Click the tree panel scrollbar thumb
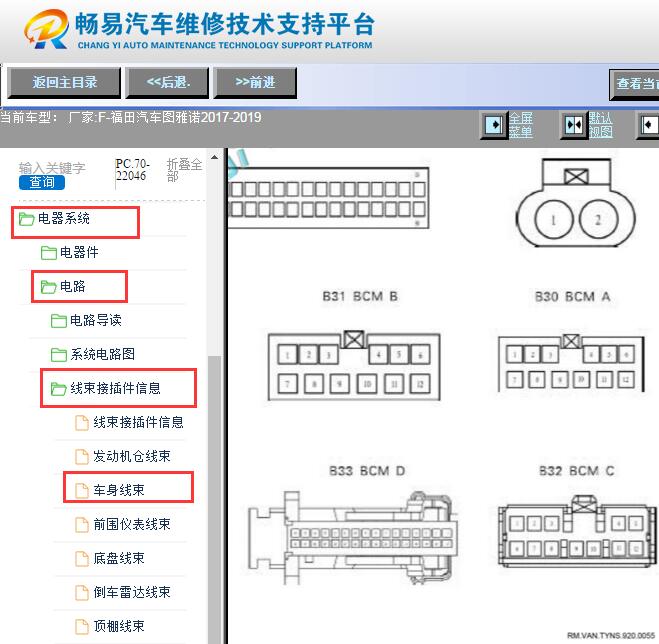Image resolution: width=659 pixels, height=644 pixels. (214, 498)
